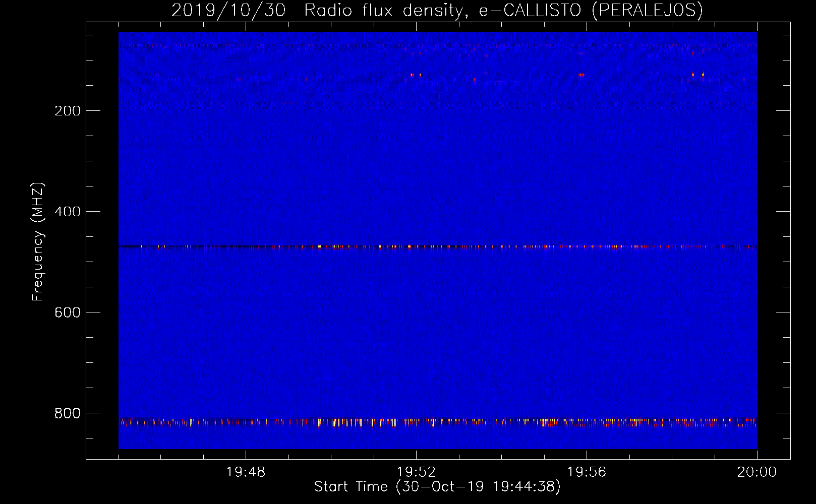Click the 19:48 time tick label

[x=246, y=472]
